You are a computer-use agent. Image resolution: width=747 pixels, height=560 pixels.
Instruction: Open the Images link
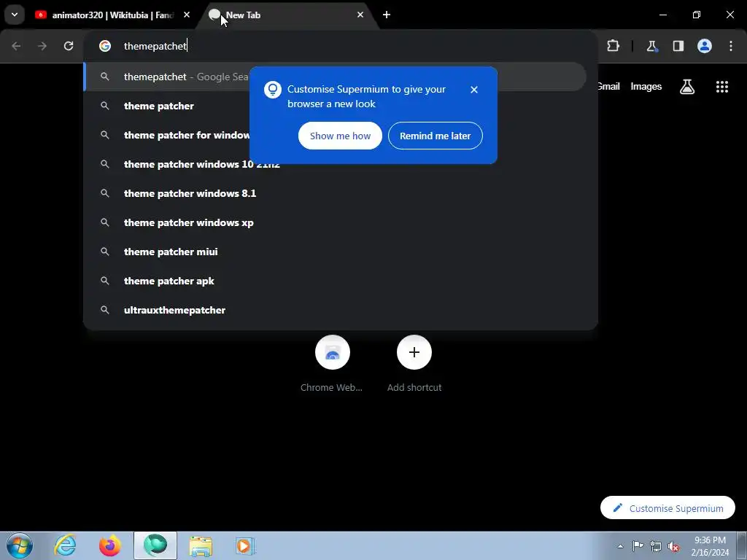coord(646,87)
